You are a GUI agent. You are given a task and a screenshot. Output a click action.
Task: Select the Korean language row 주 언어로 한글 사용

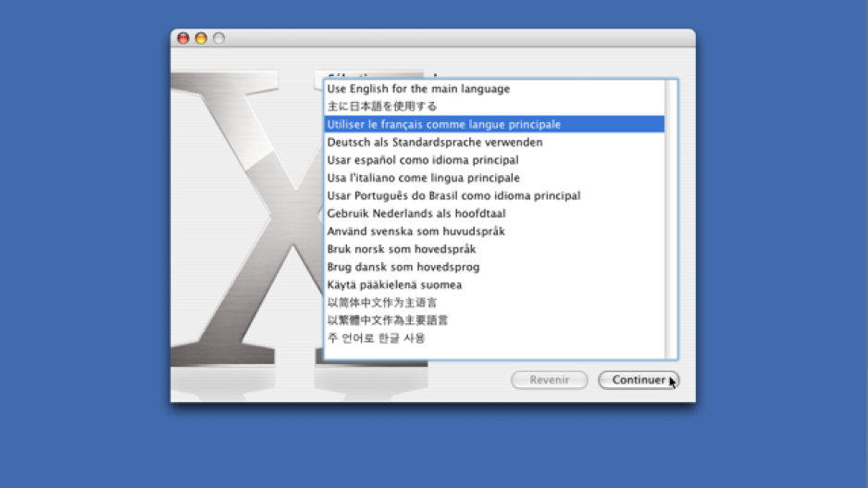(494, 338)
